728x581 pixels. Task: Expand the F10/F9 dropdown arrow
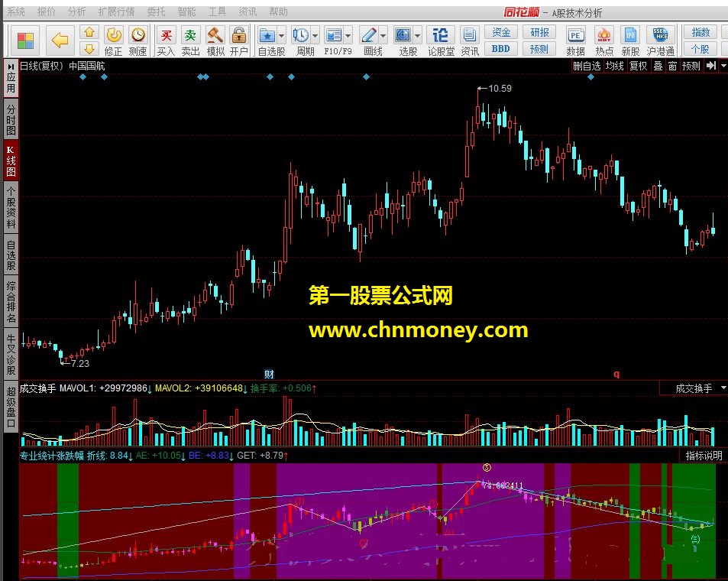coord(348,36)
